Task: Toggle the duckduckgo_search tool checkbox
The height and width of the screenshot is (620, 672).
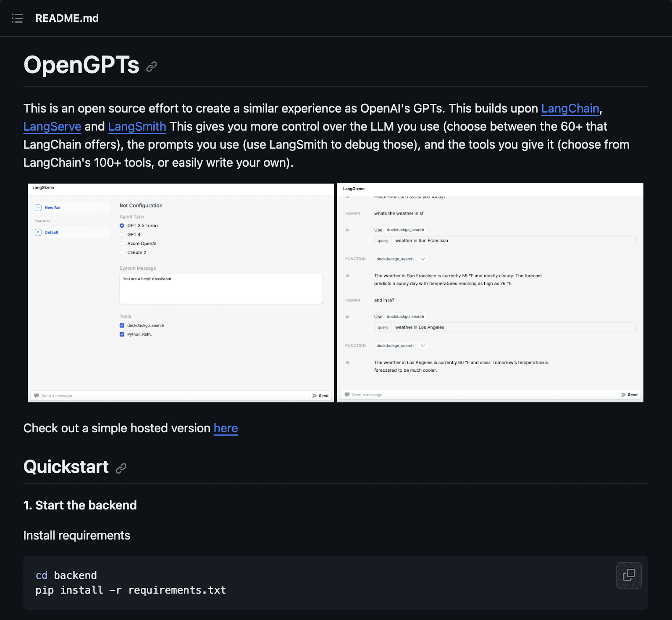Action: [x=122, y=326]
